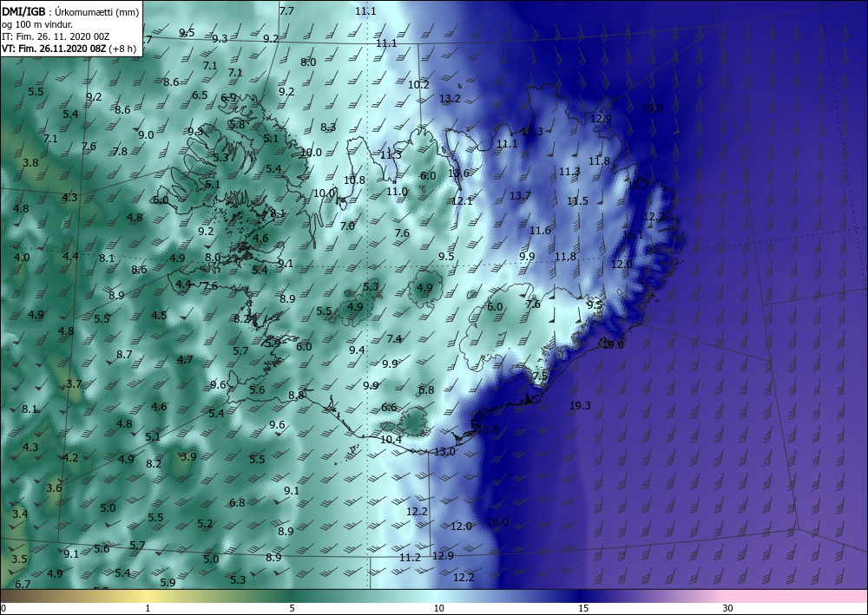The height and width of the screenshot is (615, 868).
Task: Click the '(+8 h)' forecast offset text
Action: (x=124, y=49)
